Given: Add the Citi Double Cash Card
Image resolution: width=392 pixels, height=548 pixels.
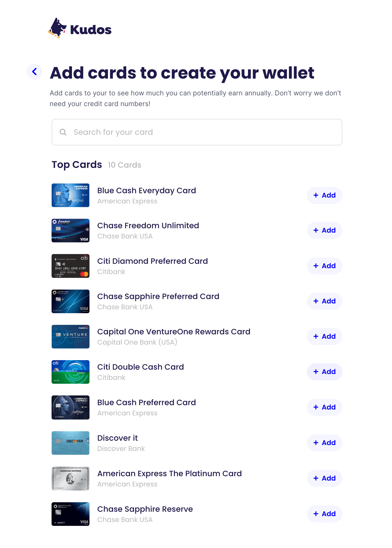Looking at the screenshot, I should pos(324,372).
